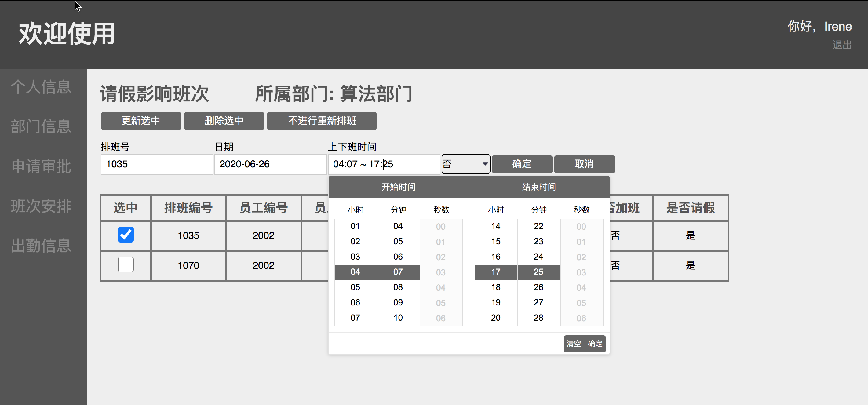Select minute 07 in the start time column

tap(398, 272)
